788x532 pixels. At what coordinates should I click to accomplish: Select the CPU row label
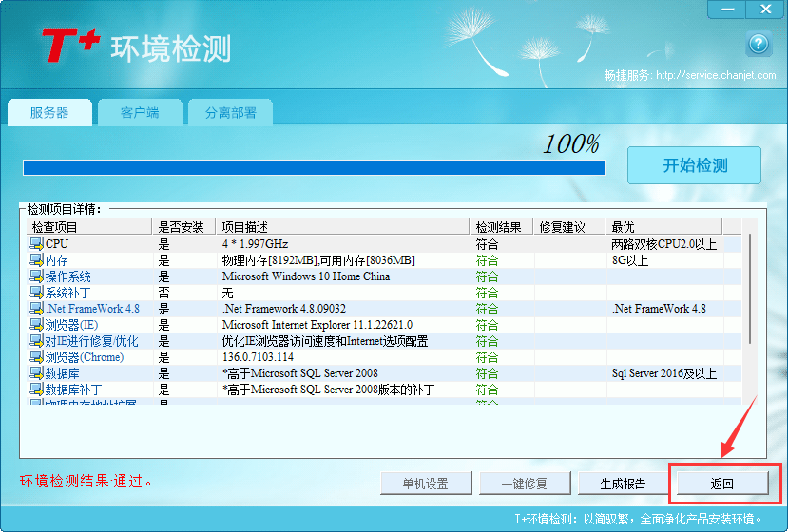coord(57,243)
